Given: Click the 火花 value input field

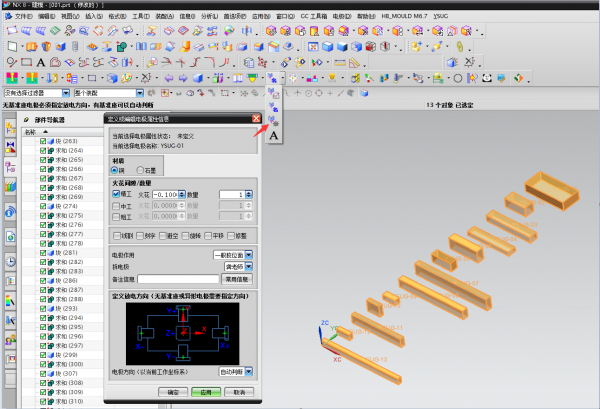Looking at the screenshot, I should 165,194.
